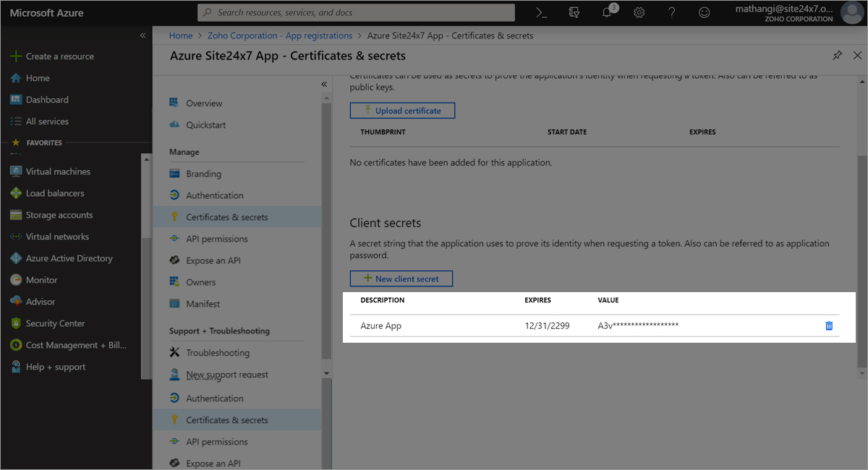Open Cost Management + Billing
The image size is (868, 470).
pyautogui.click(x=69, y=345)
